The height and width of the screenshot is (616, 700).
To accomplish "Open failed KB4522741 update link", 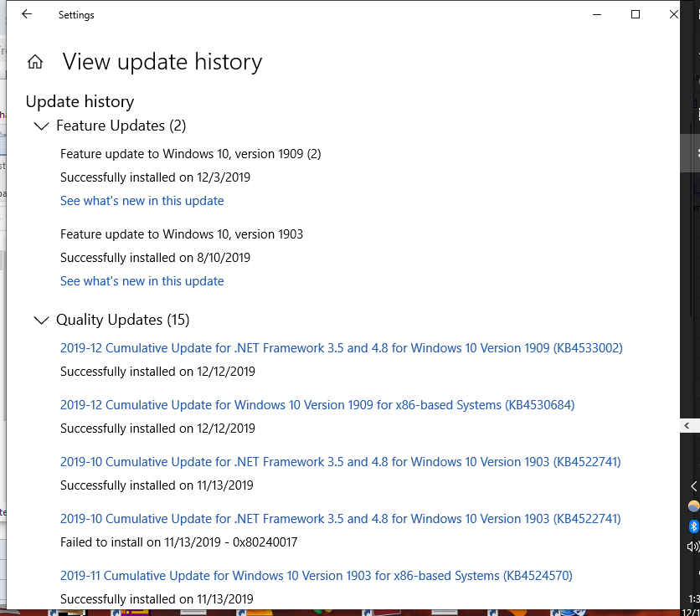I will pos(341,519).
